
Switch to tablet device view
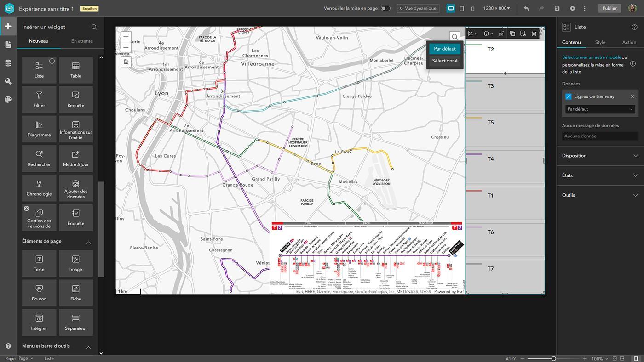click(x=462, y=8)
